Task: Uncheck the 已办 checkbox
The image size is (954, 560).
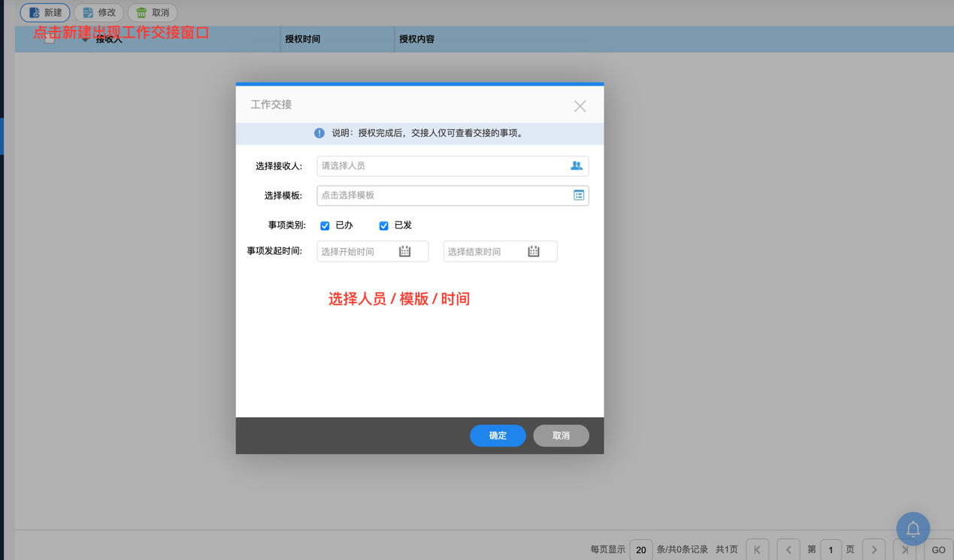Action: pyautogui.click(x=325, y=226)
